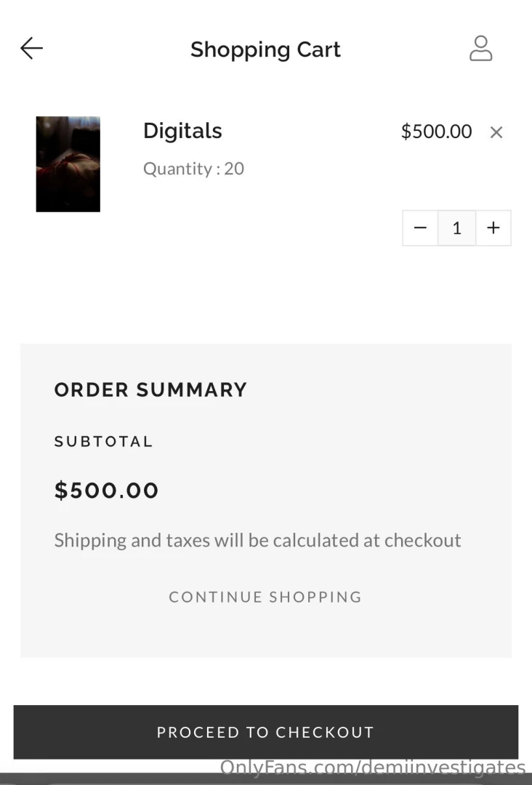The height and width of the screenshot is (785, 532).
Task: Open the Digitals product thumbnail
Action: [x=68, y=164]
